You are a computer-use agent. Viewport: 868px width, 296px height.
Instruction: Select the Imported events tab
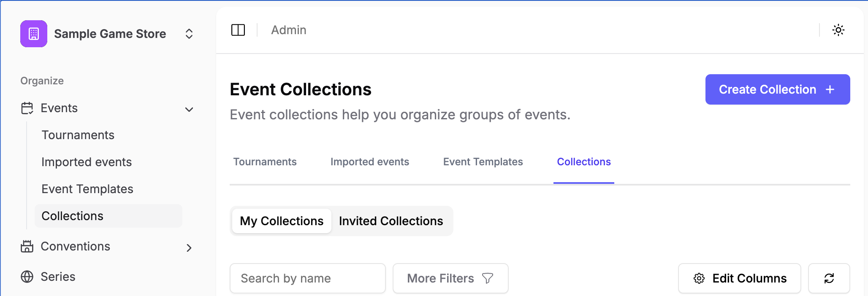(370, 162)
